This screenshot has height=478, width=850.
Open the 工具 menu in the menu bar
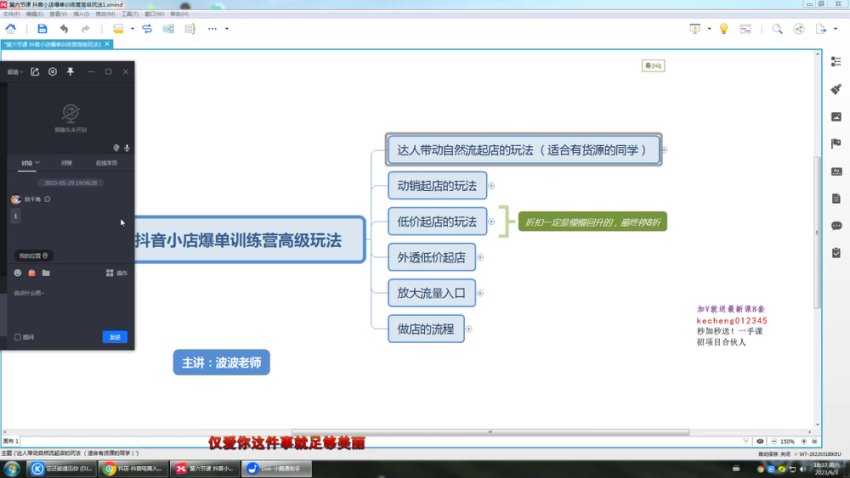pos(129,15)
